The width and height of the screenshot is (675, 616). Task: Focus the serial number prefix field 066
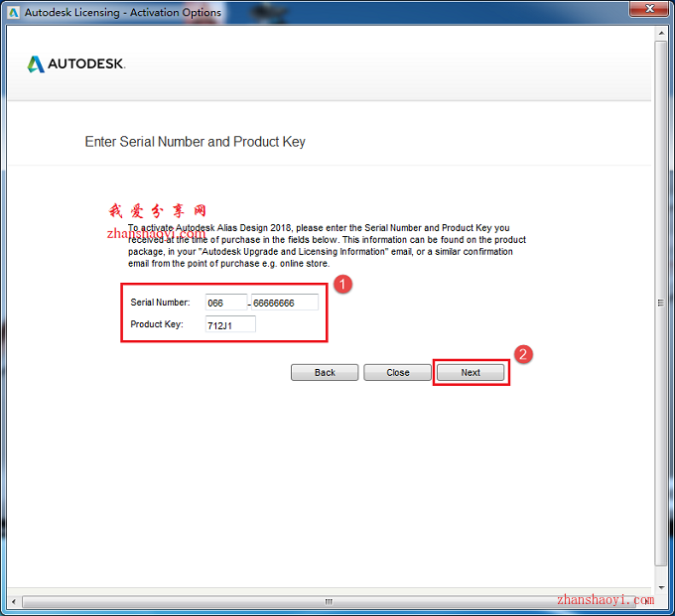226,303
